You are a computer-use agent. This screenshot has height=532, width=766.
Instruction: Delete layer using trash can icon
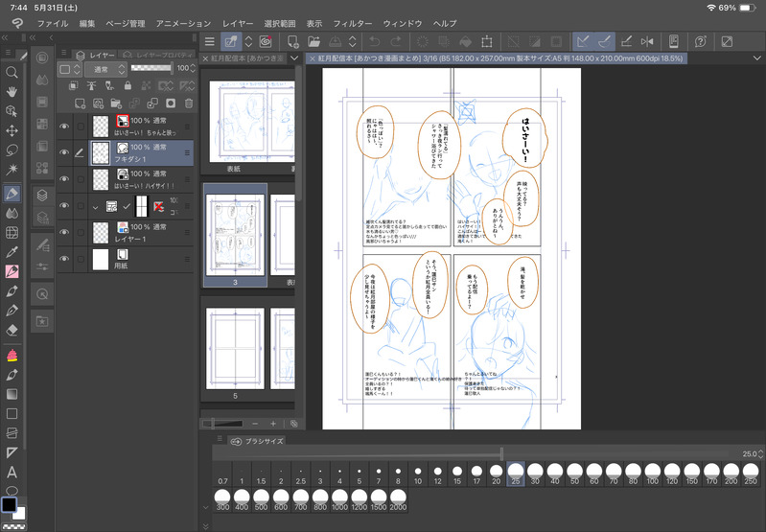[x=189, y=103]
